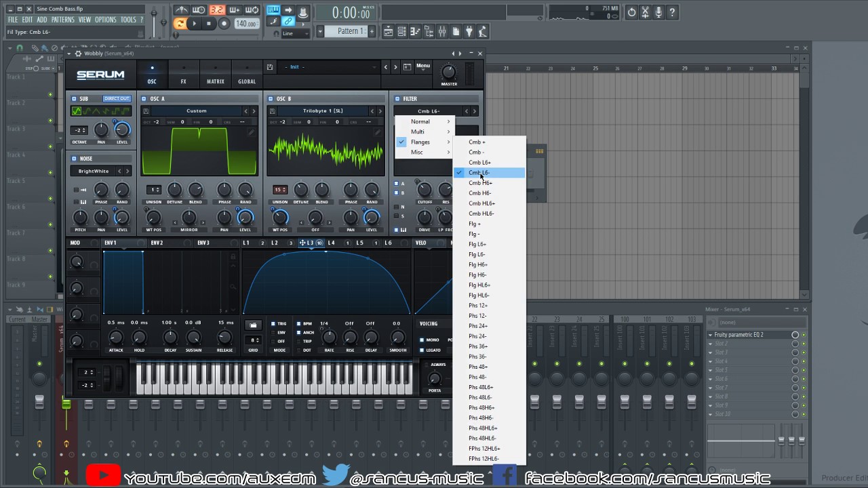Viewport: 868px width, 488px height.
Task: Toggle the LFO BPM checkbox
Action: 299,324
